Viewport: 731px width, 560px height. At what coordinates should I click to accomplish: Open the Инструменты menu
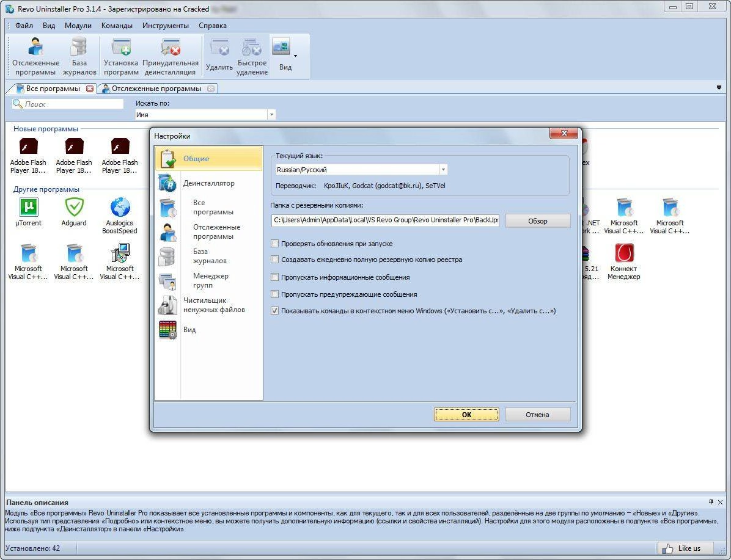166,26
